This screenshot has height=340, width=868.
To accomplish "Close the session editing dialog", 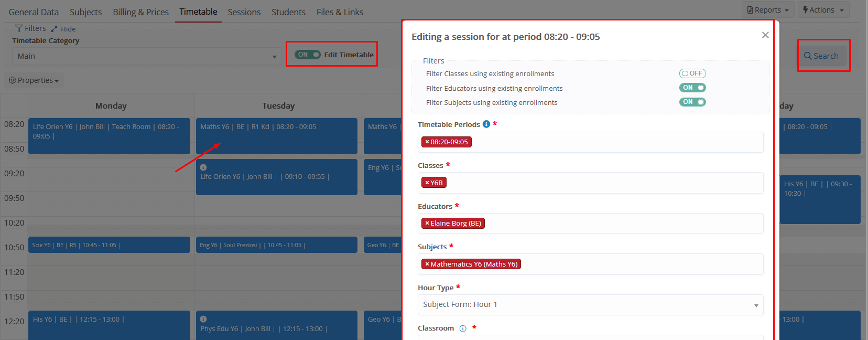I will pyautogui.click(x=765, y=35).
